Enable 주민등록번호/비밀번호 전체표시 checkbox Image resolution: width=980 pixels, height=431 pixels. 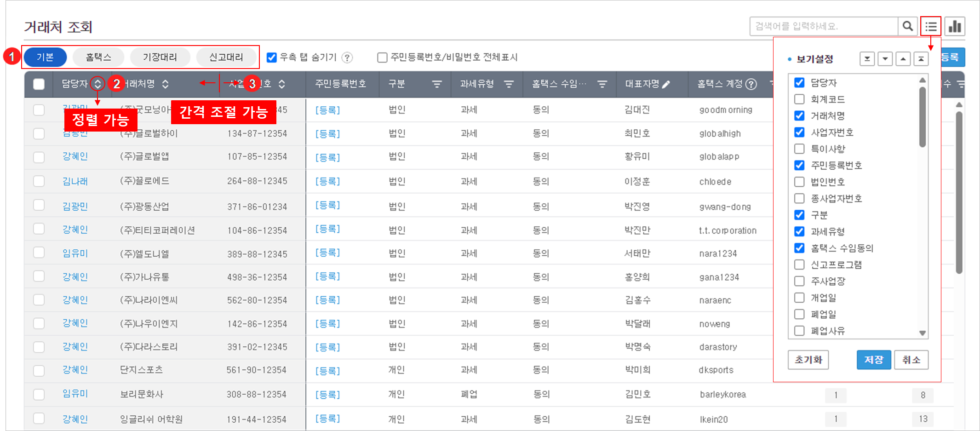(382, 57)
